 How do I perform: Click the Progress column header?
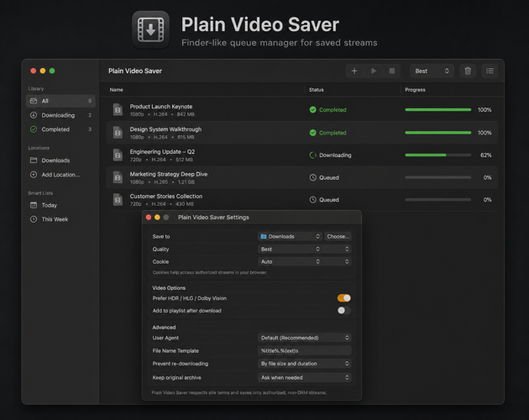pos(415,90)
